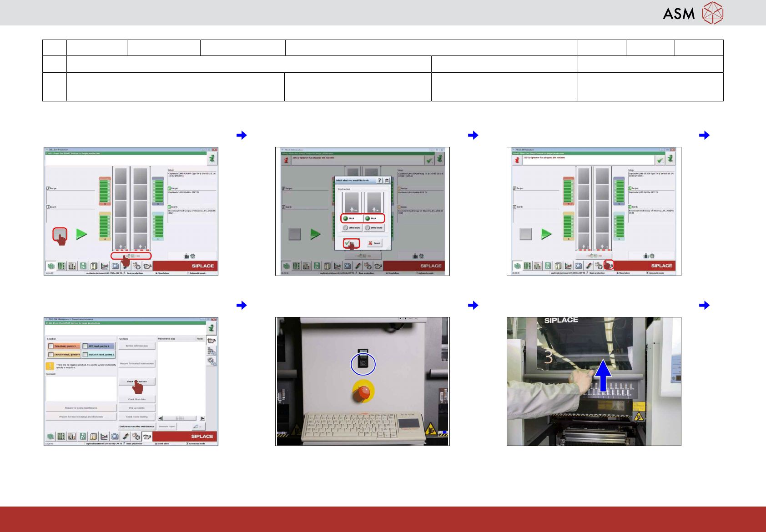
Task: Click Endurance run after maintenance button
Action: pyautogui.click(x=137, y=427)
